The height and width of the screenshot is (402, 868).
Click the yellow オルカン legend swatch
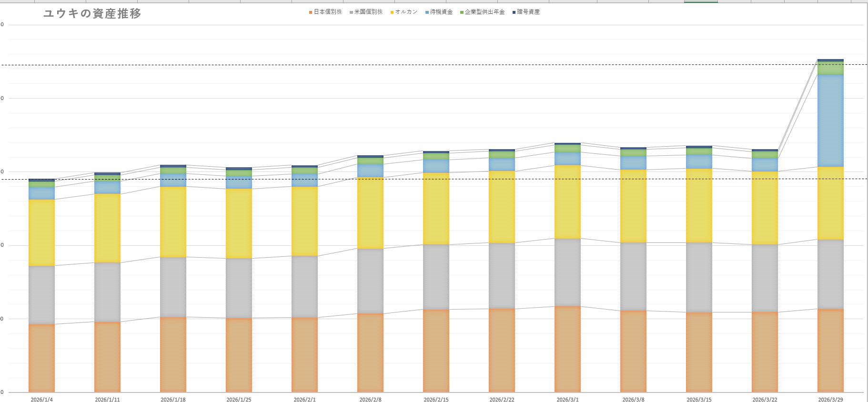392,12
